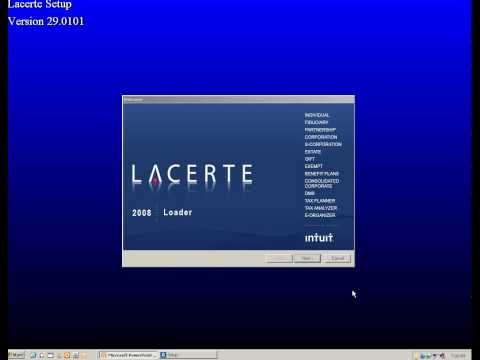The image size is (480, 360).
Task: Click the Intuit logo text
Action: pyautogui.click(x=319, y=238)
